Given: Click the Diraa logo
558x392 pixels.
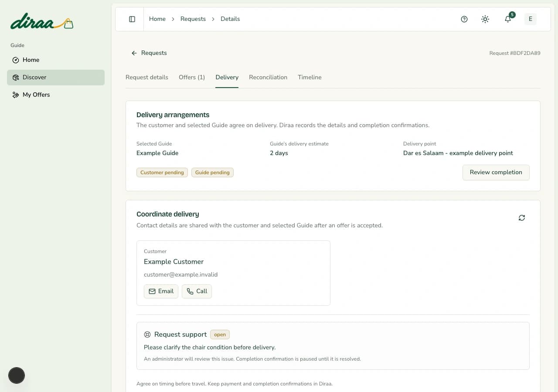Looking at the screenshot, I should (42, 22).
